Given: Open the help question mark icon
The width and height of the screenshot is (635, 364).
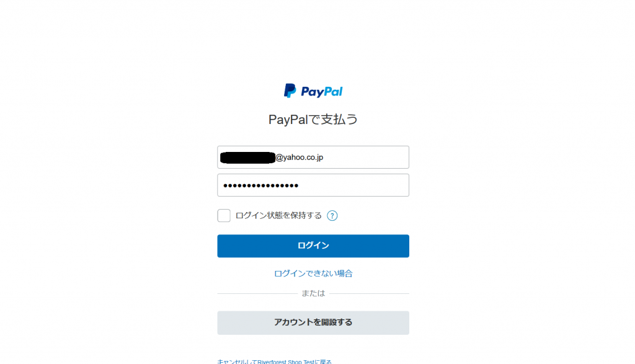Looking at the screenshot, I should pos(332,215).
